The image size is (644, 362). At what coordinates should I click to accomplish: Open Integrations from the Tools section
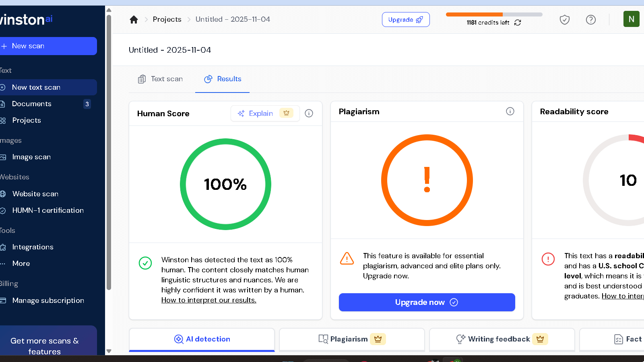tap(33, 247)
